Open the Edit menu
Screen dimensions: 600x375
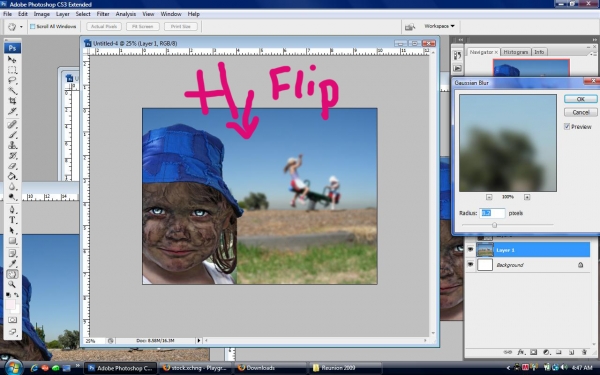tap(23, 14)
